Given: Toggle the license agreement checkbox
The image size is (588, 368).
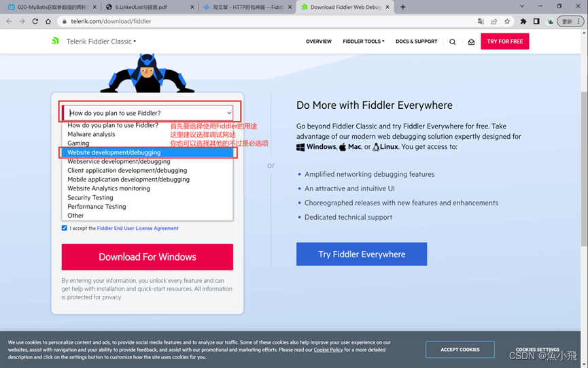Looking at the screenshot, I should click(64, 228).
